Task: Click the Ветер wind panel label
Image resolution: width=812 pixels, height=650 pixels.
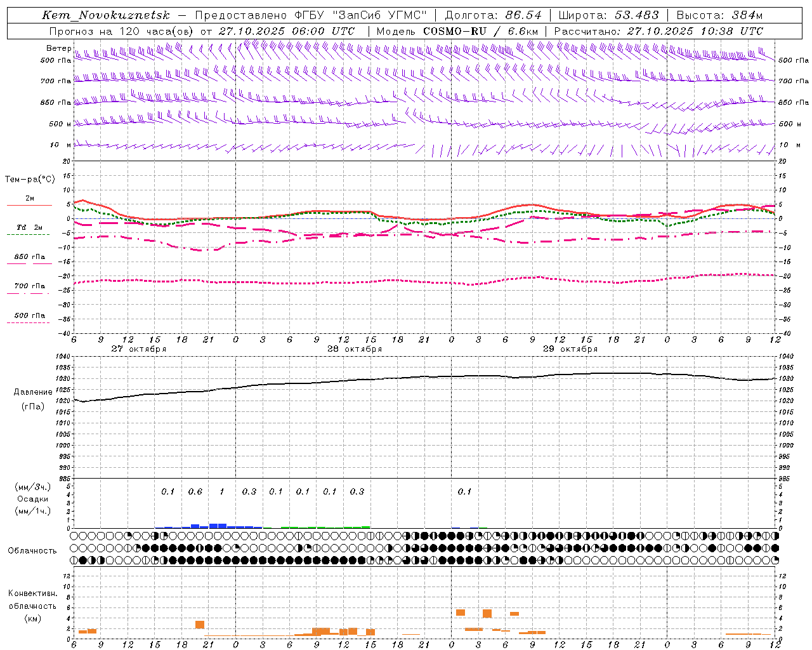Action: click(58, 48)
